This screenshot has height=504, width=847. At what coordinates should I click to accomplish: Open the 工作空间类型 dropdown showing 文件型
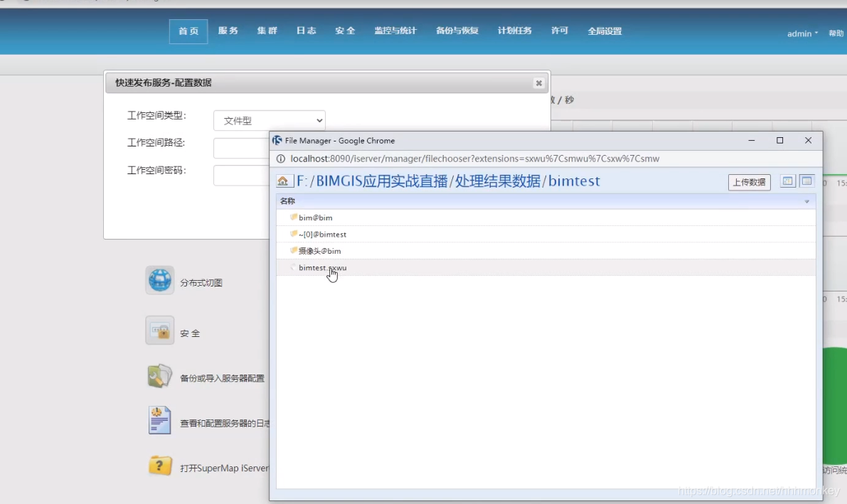coord(269,120)
